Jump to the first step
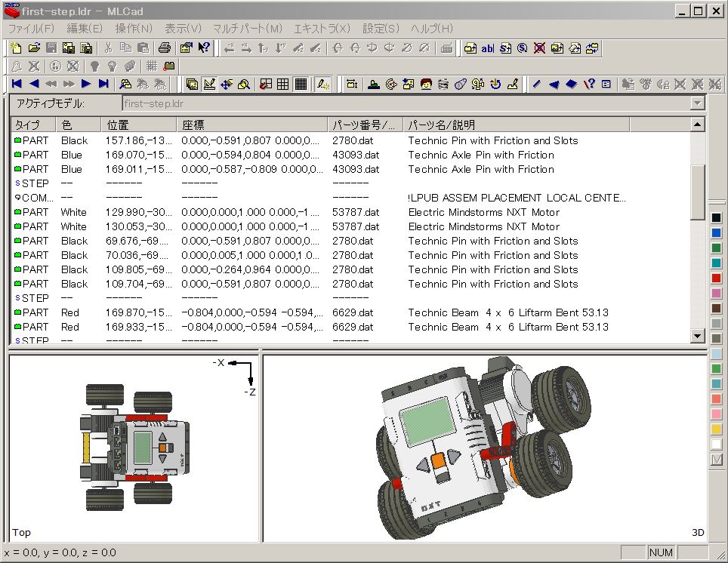This screenshot has width=728, height=563. coord(17,84)
